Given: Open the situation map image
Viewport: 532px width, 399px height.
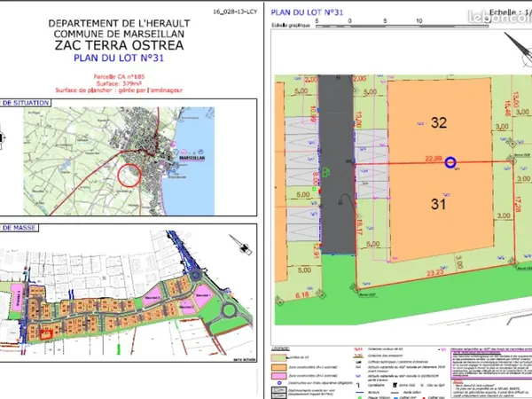Looking at the screenshot, I should point(119,161).
